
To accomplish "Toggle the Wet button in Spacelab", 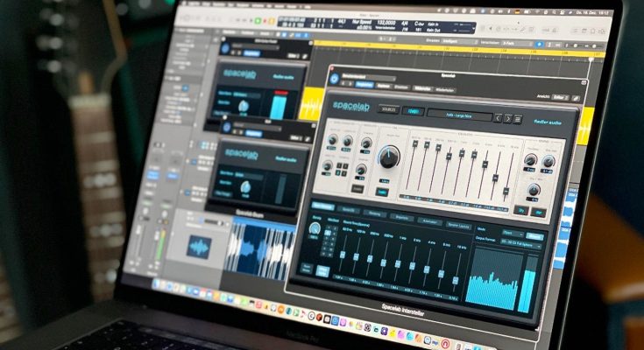I will coord(539,213).
